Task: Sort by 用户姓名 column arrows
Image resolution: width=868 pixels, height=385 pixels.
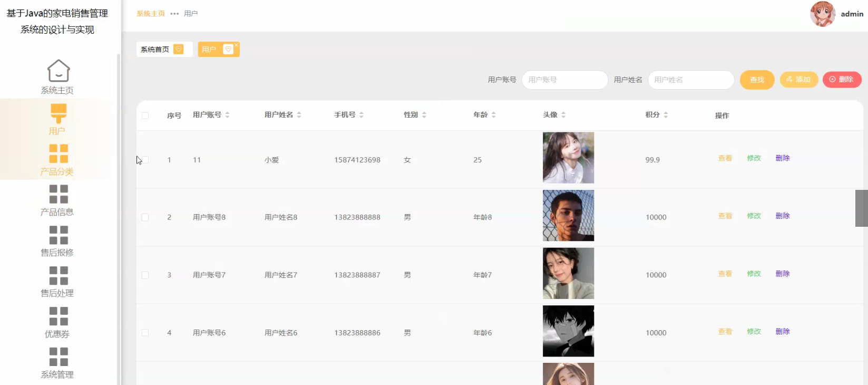Action: point(299,115)
